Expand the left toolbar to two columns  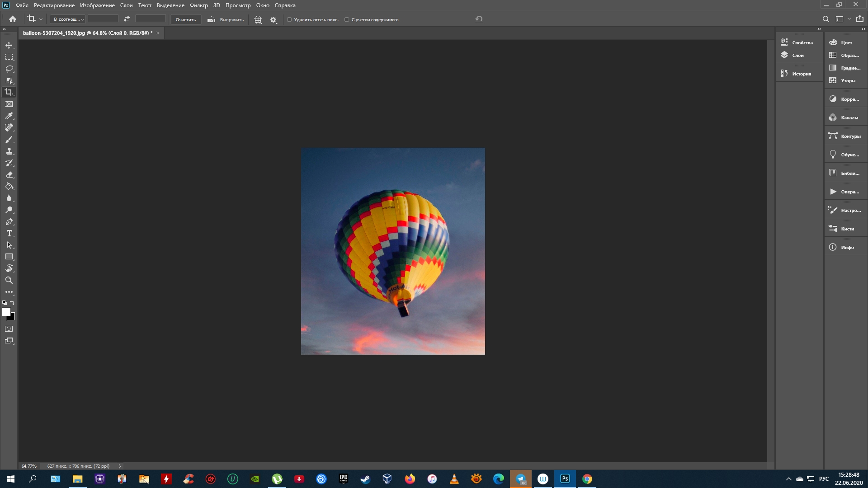pyautogui.click(x=4, y=29)
